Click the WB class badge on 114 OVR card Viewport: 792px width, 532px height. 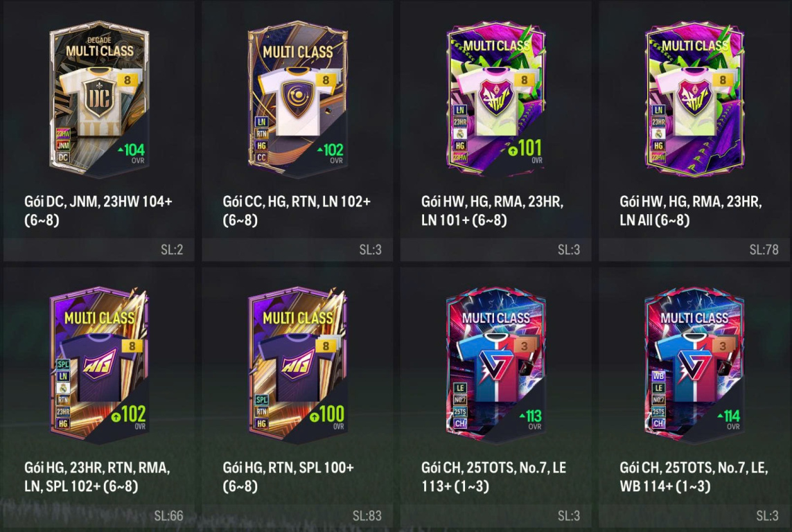click(658, 377)
